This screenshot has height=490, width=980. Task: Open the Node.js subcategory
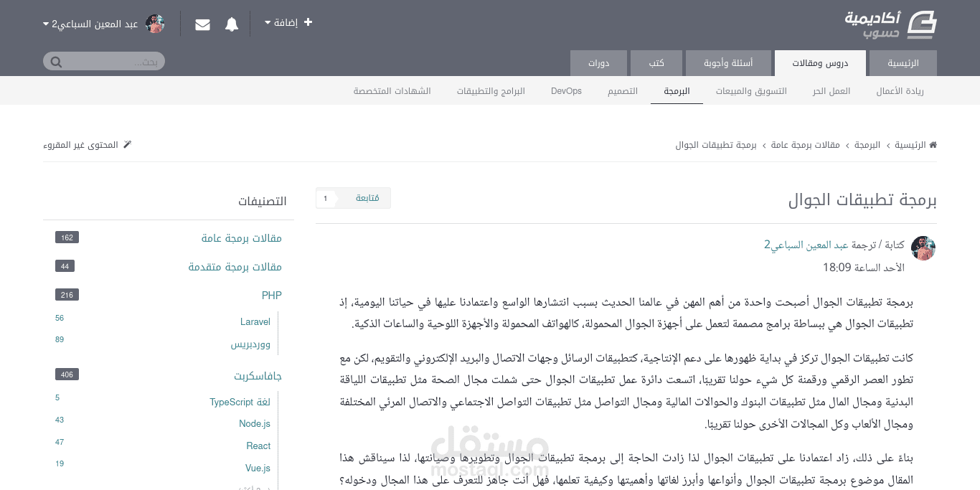coord(255,424)
